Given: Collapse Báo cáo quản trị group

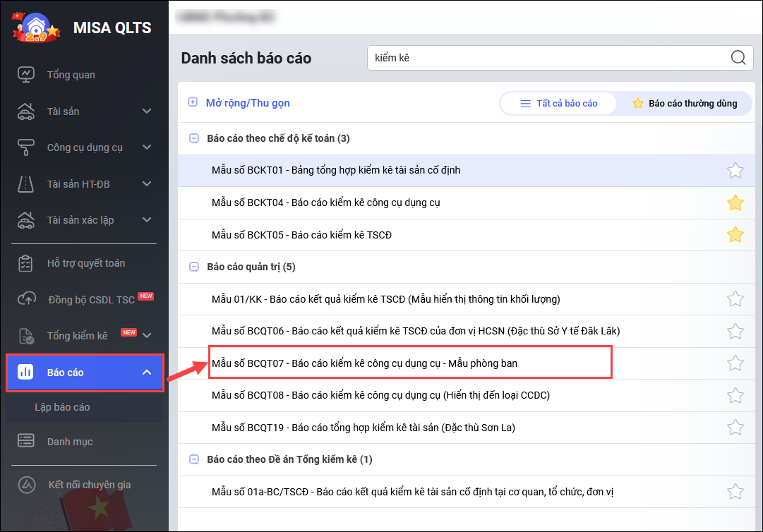Looking at the screenshot, I should [193, 267].
